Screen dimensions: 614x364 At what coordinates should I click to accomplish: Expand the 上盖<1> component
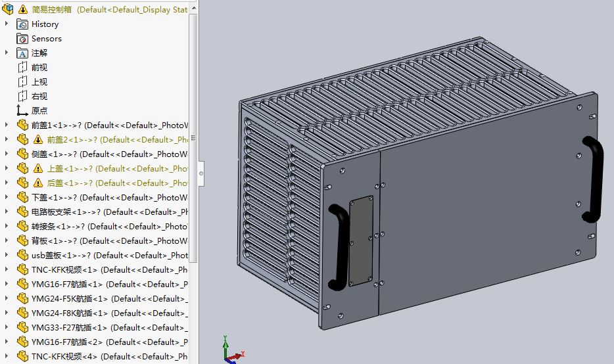click(x=7, y=168)
